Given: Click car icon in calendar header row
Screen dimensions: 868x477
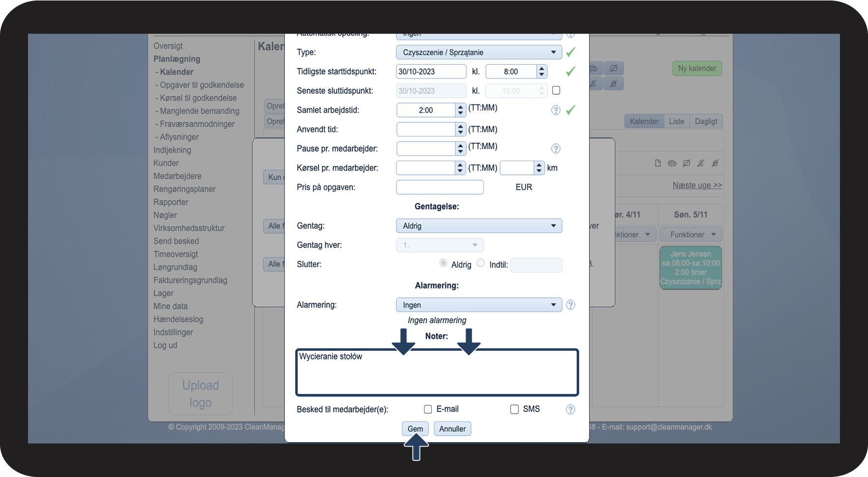Looking at the screenshot, I should (672, 163).
